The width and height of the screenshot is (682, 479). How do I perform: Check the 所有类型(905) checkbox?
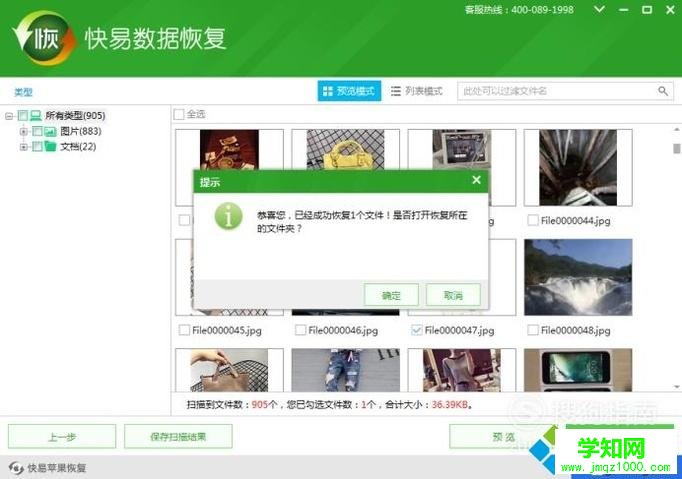[x=23, y=116]
